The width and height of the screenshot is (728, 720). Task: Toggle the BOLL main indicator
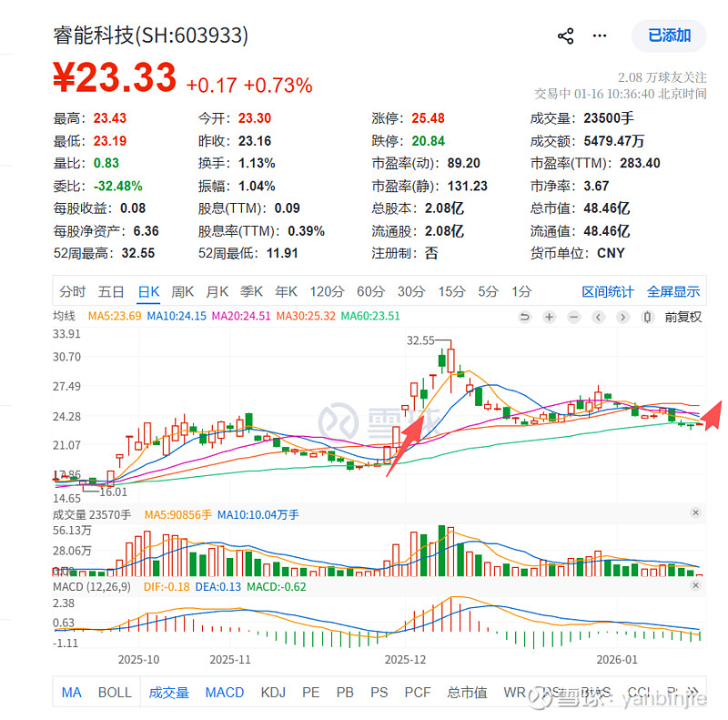tap(115, 692)
